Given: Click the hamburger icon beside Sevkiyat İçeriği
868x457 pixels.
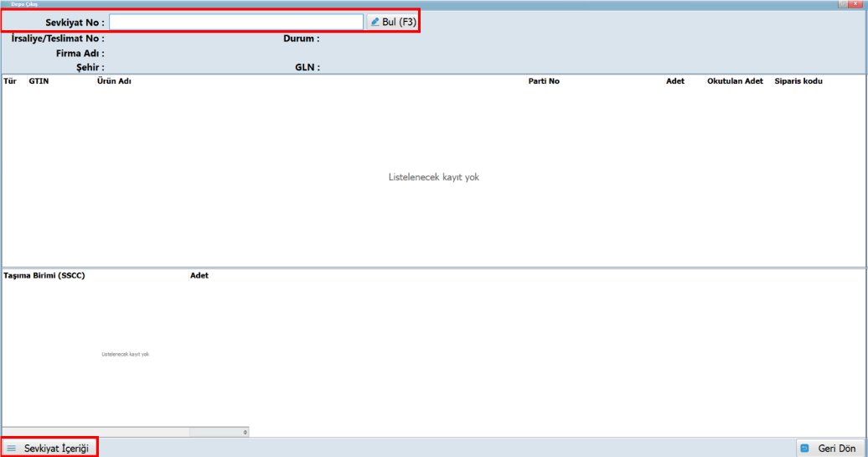Looking at the screenshot, I should [12, 449].
